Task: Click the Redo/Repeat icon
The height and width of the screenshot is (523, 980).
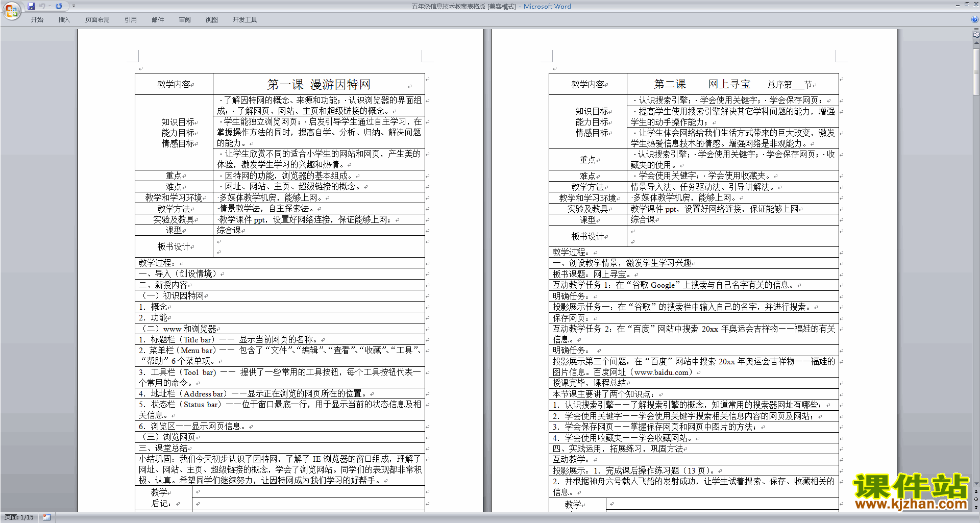Action: tap(59, 6)
